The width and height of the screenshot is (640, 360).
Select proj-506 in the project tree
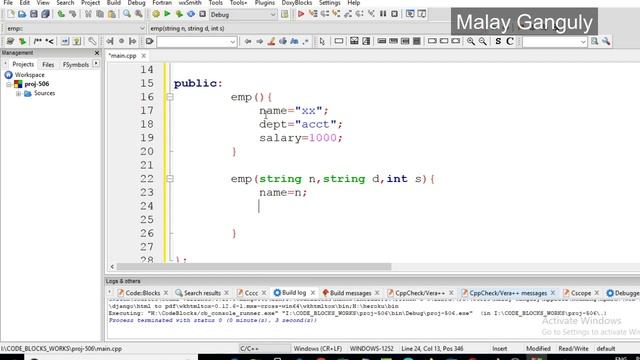(37, 84)
